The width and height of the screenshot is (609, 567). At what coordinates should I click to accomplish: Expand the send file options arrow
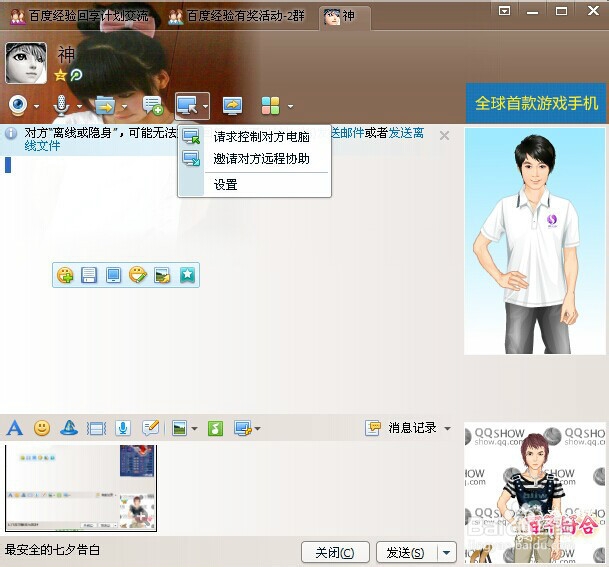[124, 106]
